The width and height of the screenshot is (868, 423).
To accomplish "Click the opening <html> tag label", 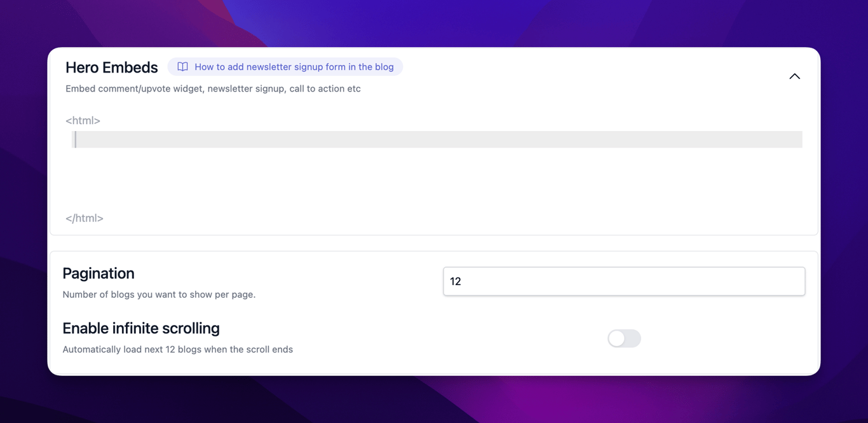I will (x=83, y=120).
